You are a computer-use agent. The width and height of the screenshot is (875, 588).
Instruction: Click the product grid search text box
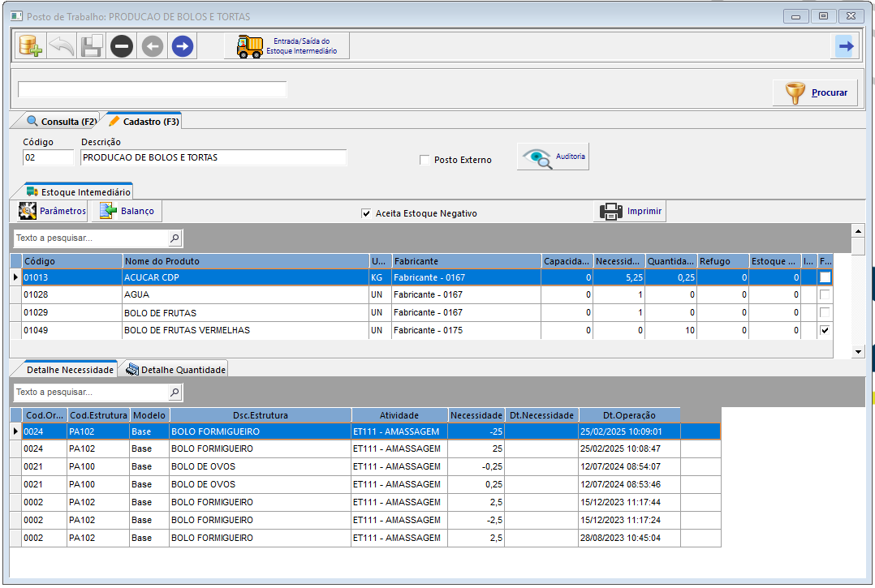91,238
